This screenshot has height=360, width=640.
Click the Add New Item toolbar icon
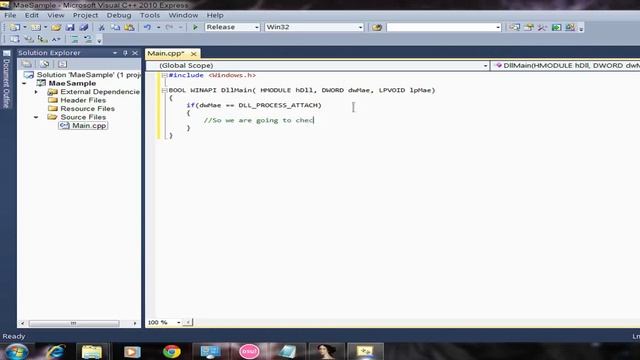click(x=36, y=27)
